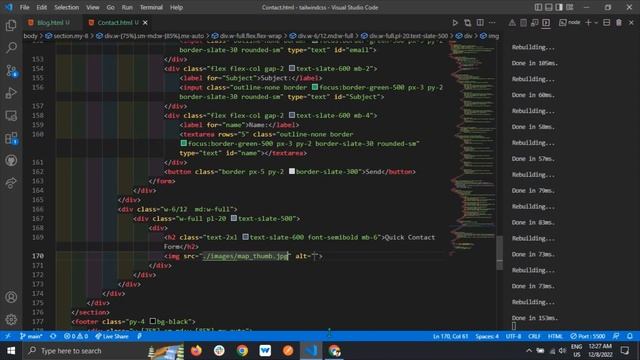Image resolution: width=640 pixels, height=360 pixels.
Task: Close the terminal panel
Action: click(x=631, y=23)
